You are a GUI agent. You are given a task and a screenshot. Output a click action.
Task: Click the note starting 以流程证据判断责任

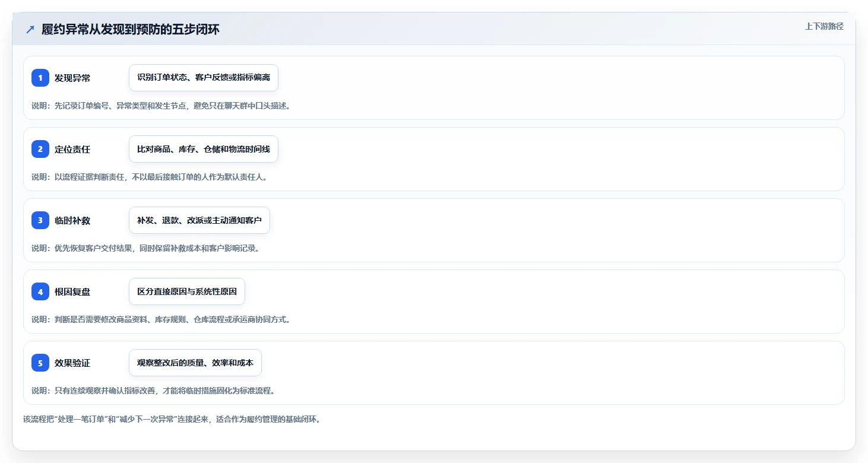149,177
